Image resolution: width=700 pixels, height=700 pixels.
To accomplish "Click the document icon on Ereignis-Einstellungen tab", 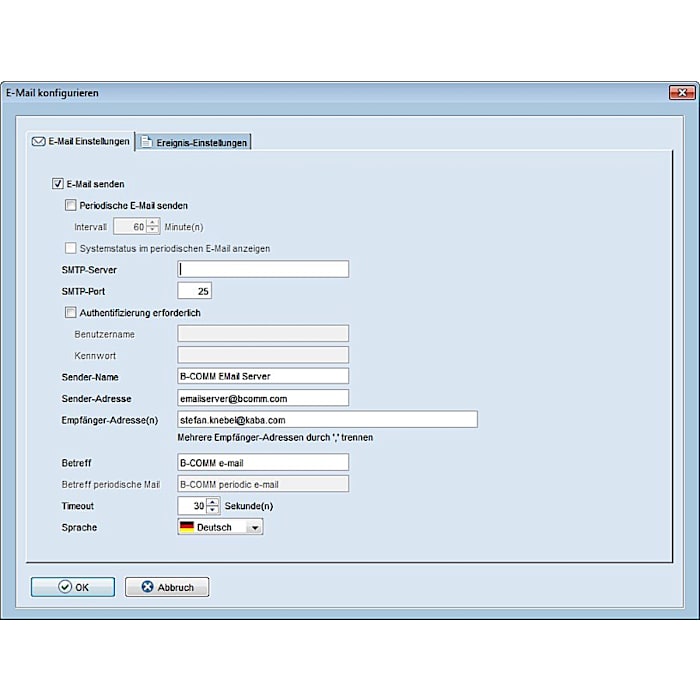I will click(x=146, y=143).
